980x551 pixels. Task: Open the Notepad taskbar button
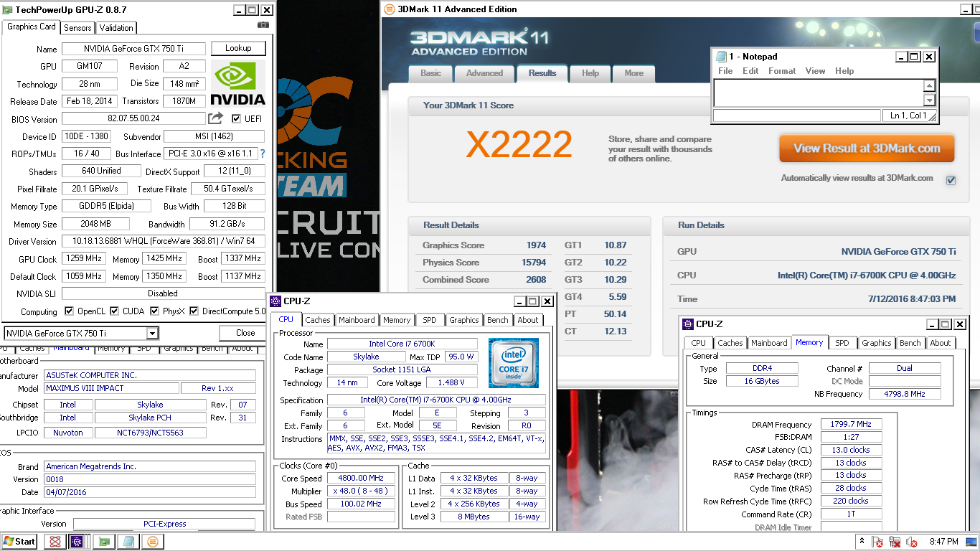[x=128, y=542]
